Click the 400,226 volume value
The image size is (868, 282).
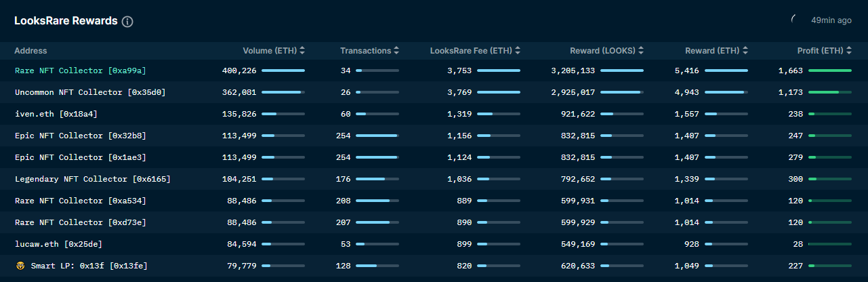239,70
